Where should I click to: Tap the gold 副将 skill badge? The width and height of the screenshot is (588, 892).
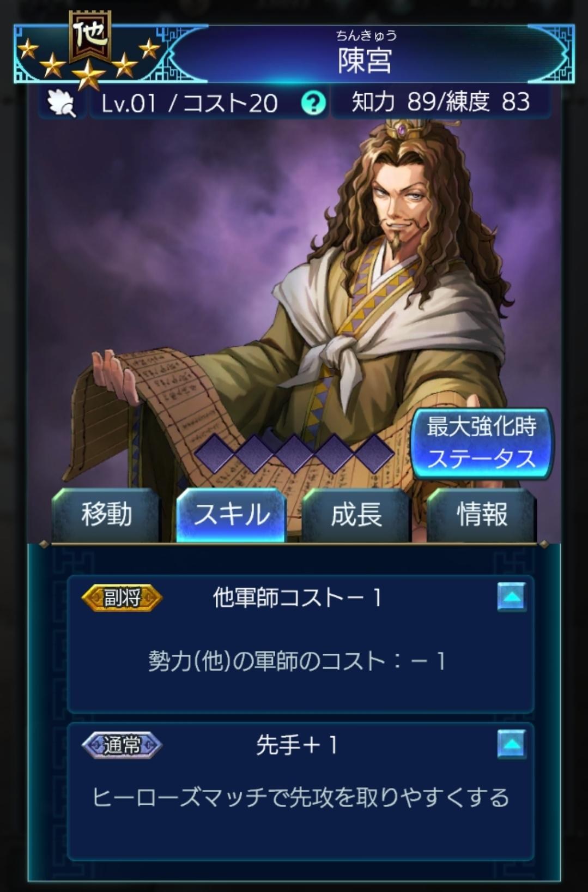[122, 598]
